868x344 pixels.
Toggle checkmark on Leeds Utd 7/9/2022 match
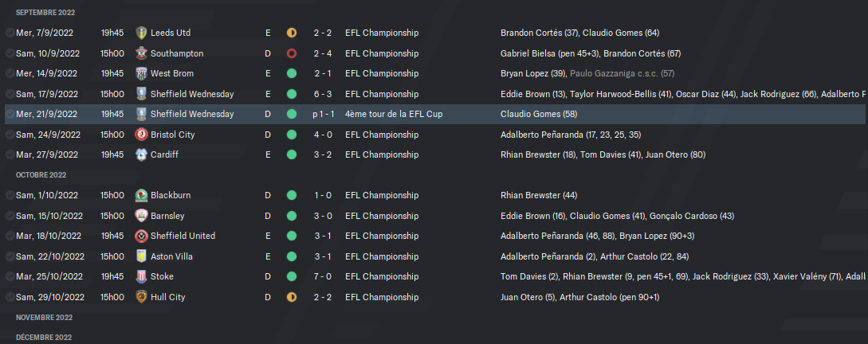click(10, 33)
